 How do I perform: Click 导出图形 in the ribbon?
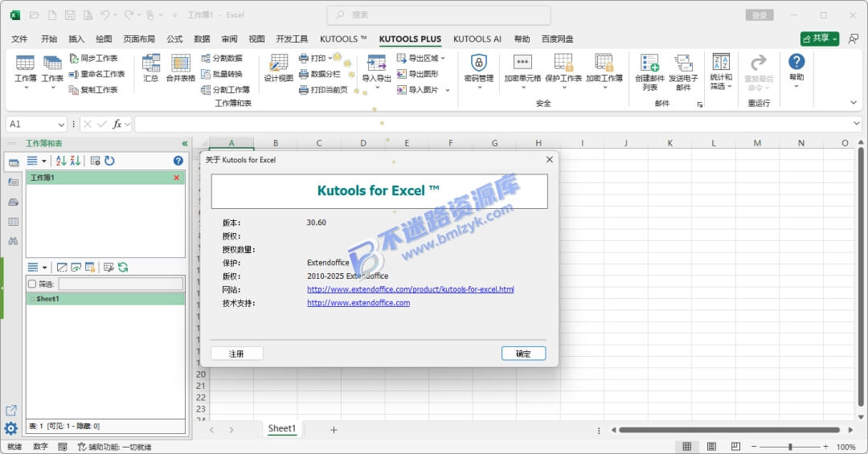pos(418,74)
